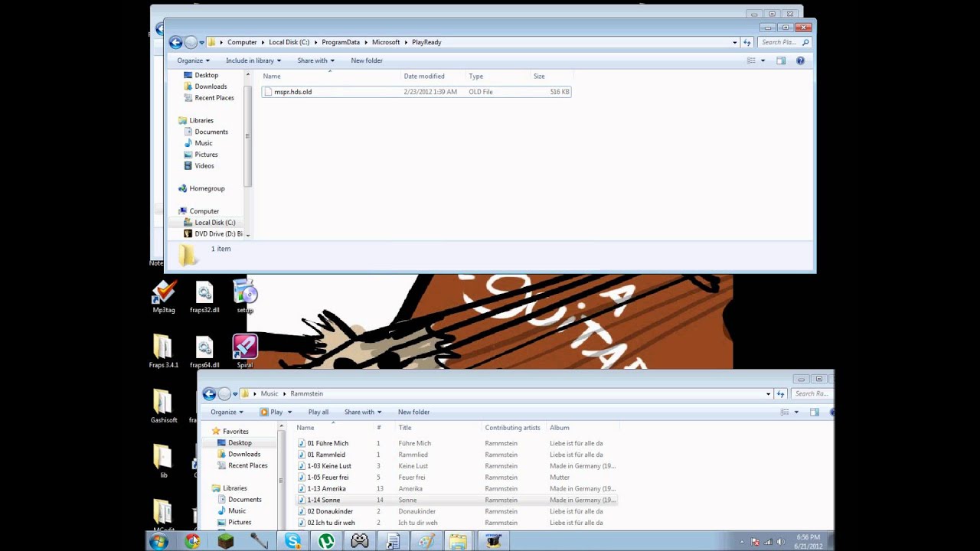Viewport: 980px width, 551px height.
Task: Open Windows Start menu
Action: pyautogui.click(x=159, y=542)
